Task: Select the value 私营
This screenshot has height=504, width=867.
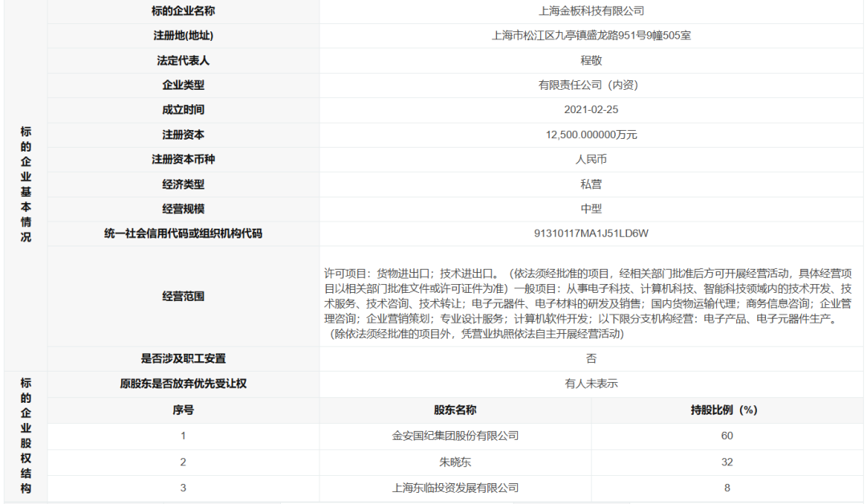Action: (591, 184)
